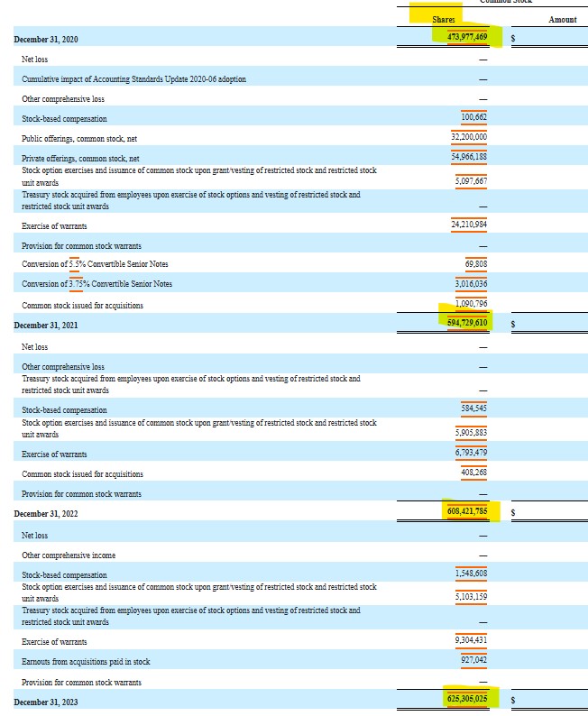Select the value 408,268
The width and height of the screenshot is (588, 716).
(473, 473)
